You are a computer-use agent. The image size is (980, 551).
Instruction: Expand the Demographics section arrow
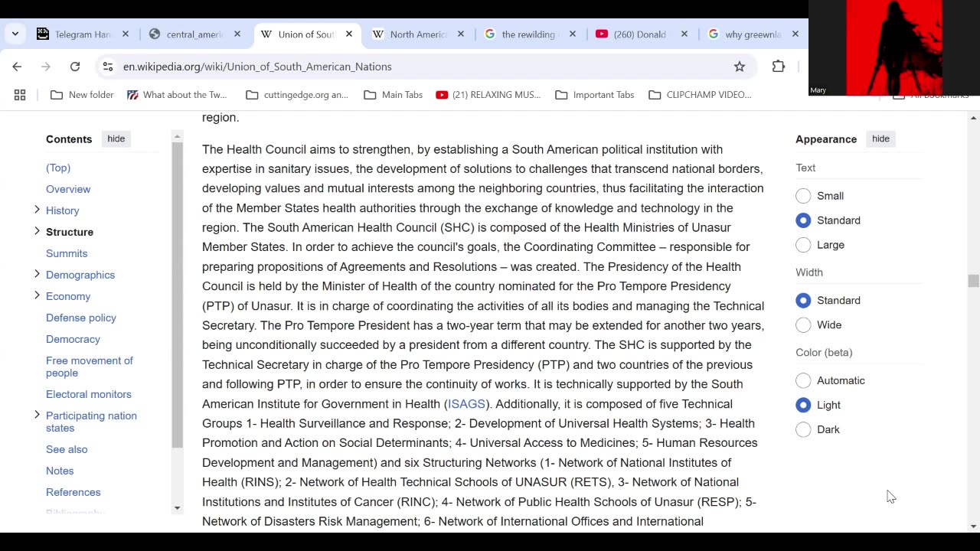point(37,274)
